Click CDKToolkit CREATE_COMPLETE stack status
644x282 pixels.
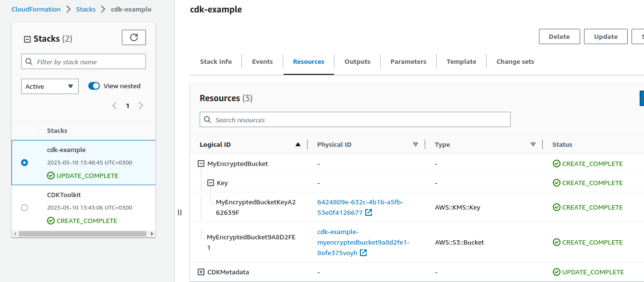coord(82,221)
